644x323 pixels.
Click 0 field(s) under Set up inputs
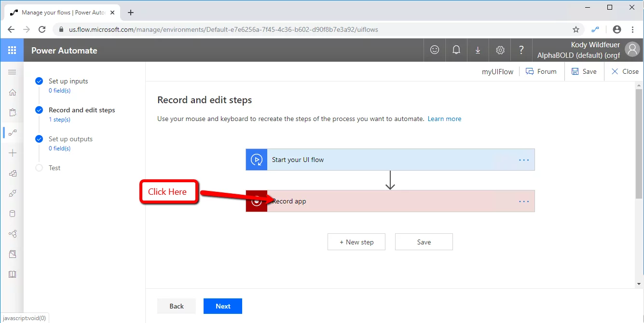click(59, 91)
